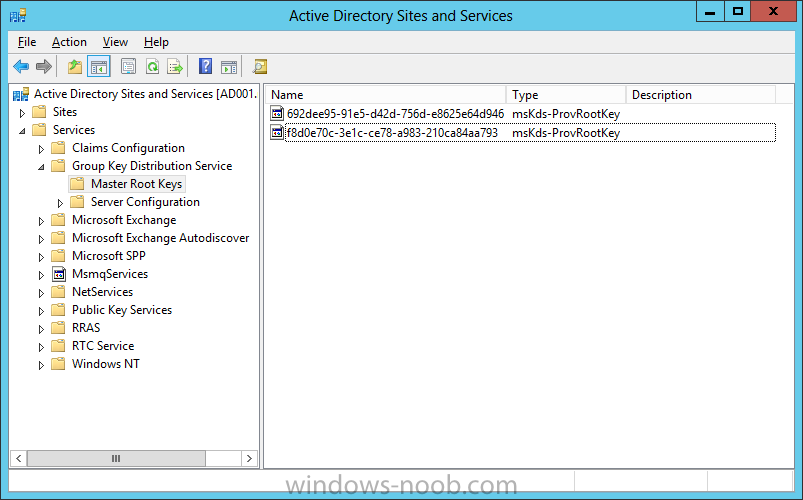Click the Master Root Keys folder icon
Viewport: 803px width, 500px height.
coord(77,183)
